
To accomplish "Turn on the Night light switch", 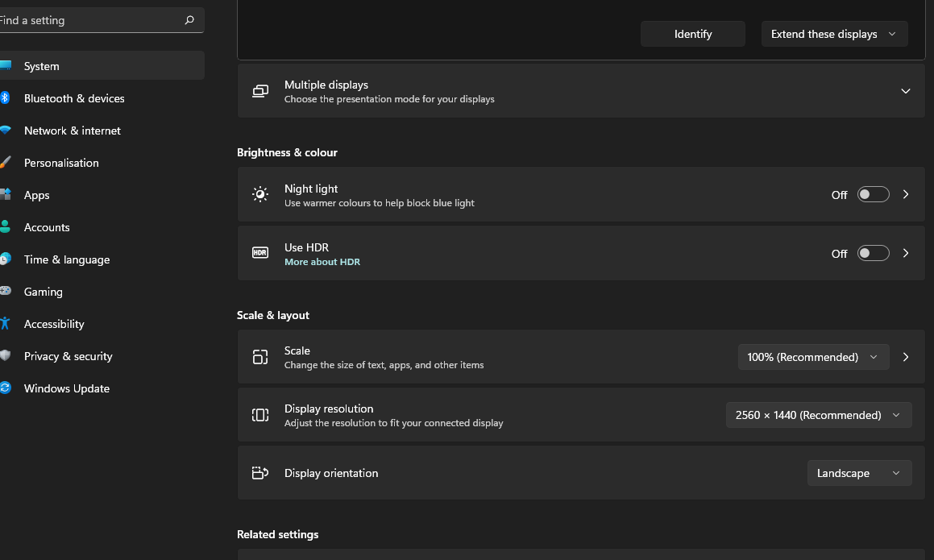I will point(873,194).
